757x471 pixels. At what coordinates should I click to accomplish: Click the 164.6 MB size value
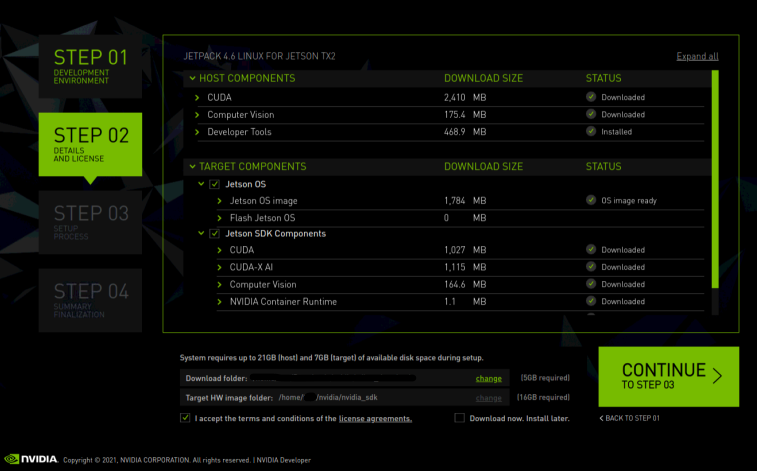465,285
